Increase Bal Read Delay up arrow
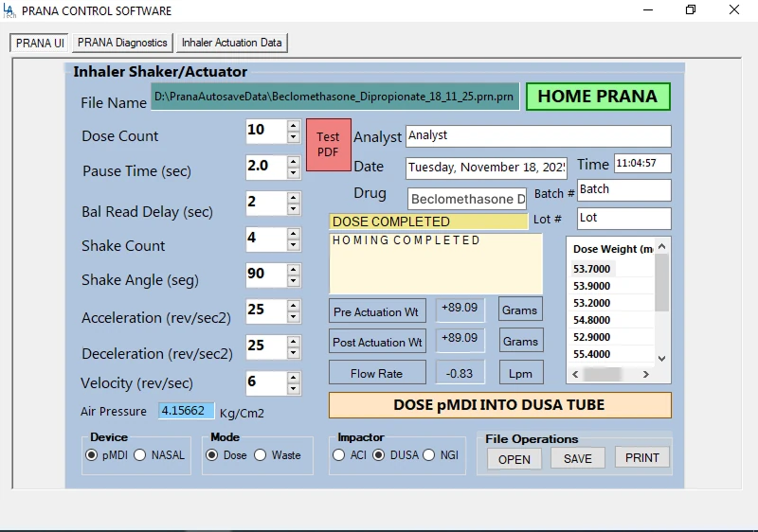The width and height of the screenshot is (758, 532). (293, 198)
